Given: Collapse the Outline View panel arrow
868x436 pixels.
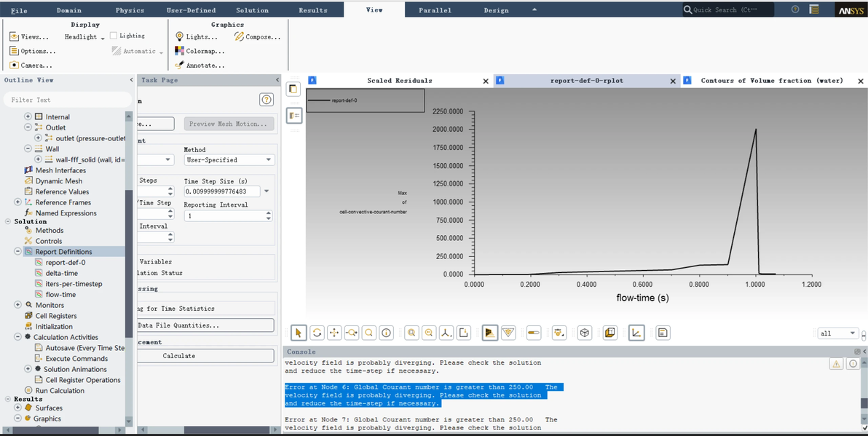Looking at the screenshot, I should pos(131,80).
